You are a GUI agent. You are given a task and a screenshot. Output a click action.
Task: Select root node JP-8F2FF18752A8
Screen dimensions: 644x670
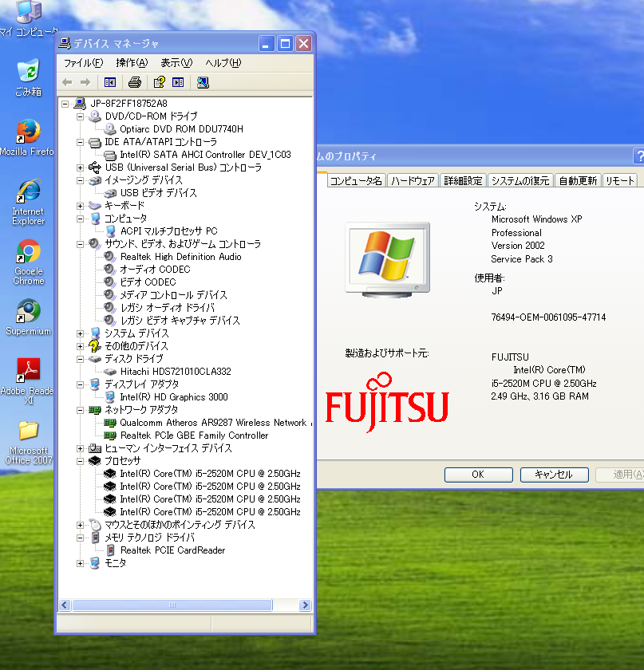[128, 104]
